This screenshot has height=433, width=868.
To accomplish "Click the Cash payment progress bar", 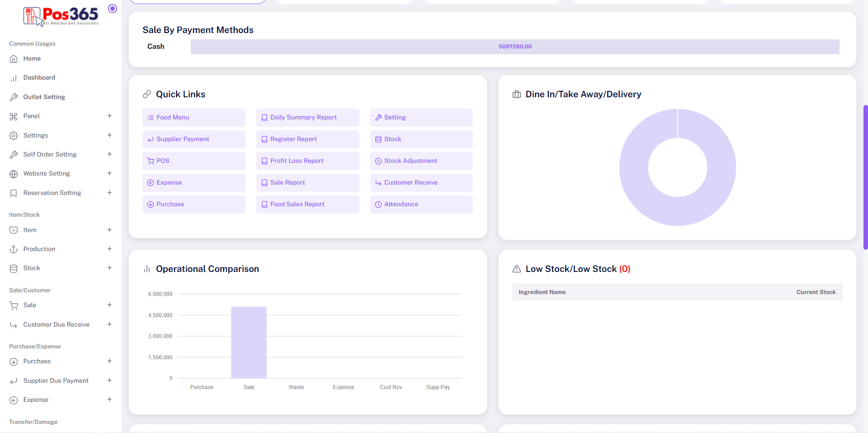I will click(514, 47).
